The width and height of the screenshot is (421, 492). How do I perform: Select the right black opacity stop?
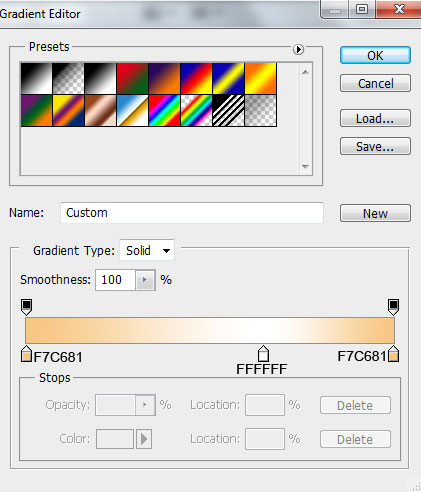coord(393,307)
